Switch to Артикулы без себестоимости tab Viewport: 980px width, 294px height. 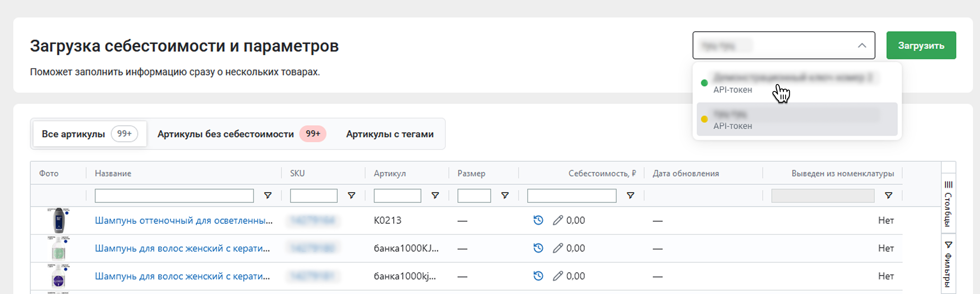(x=242, y=134)
